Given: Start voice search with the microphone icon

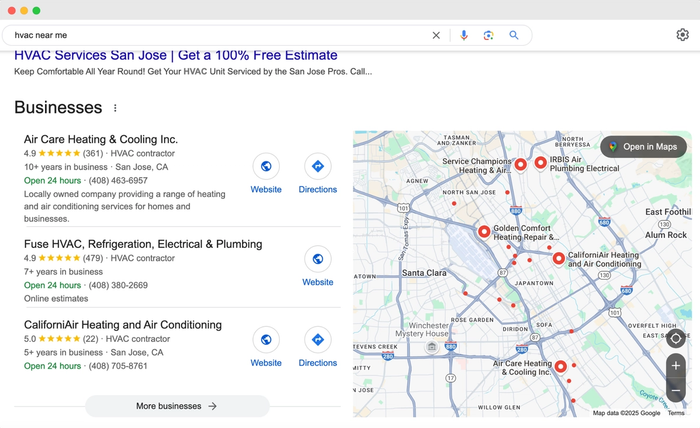Looking at the screenshot, I should point(464,35).
